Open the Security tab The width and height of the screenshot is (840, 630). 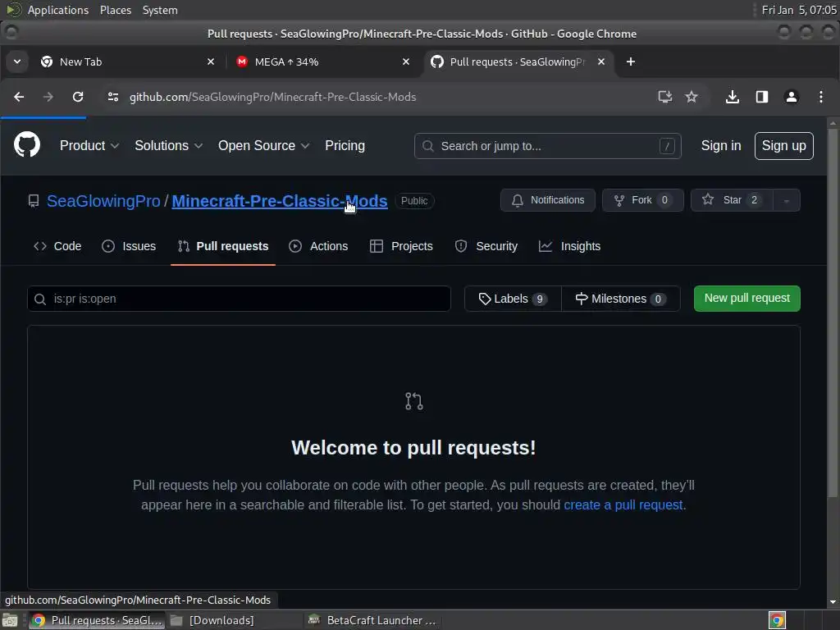coord(486,246)
